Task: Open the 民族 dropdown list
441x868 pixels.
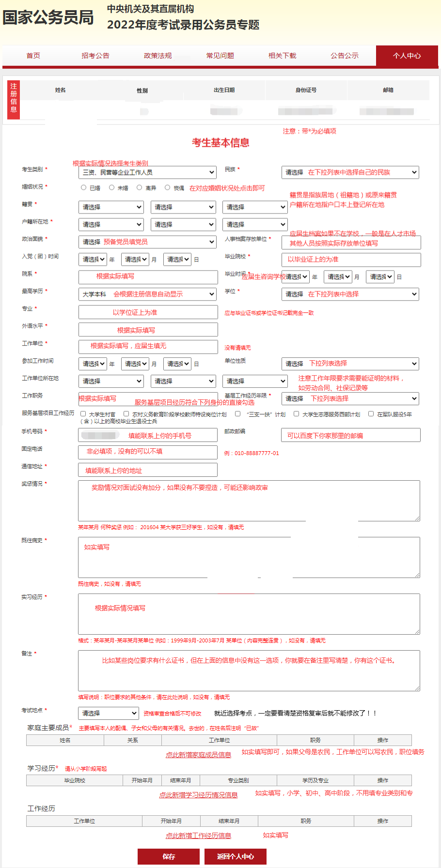Action: click(350, 172)
